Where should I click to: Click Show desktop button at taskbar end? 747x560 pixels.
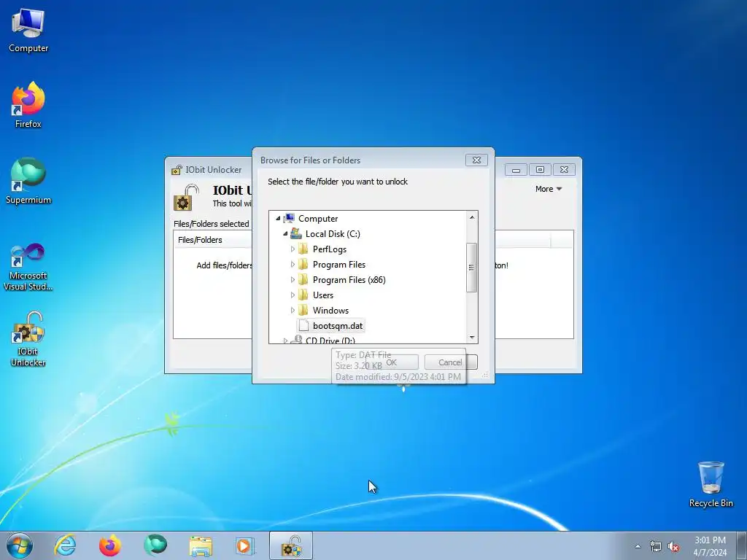[742, 545]
